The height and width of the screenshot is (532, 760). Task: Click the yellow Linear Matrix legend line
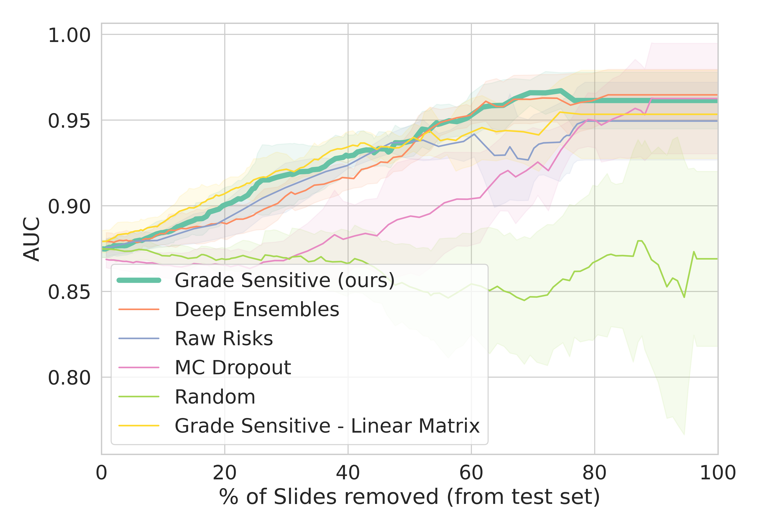tap(139, 426)
